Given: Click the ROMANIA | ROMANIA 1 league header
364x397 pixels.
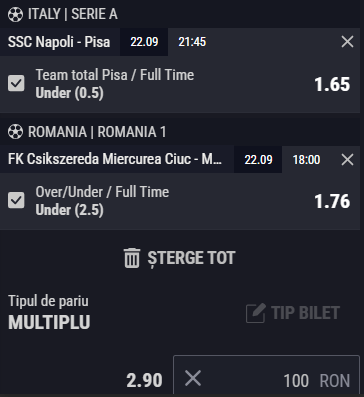Looking at the screenshot, I should 97,132.
